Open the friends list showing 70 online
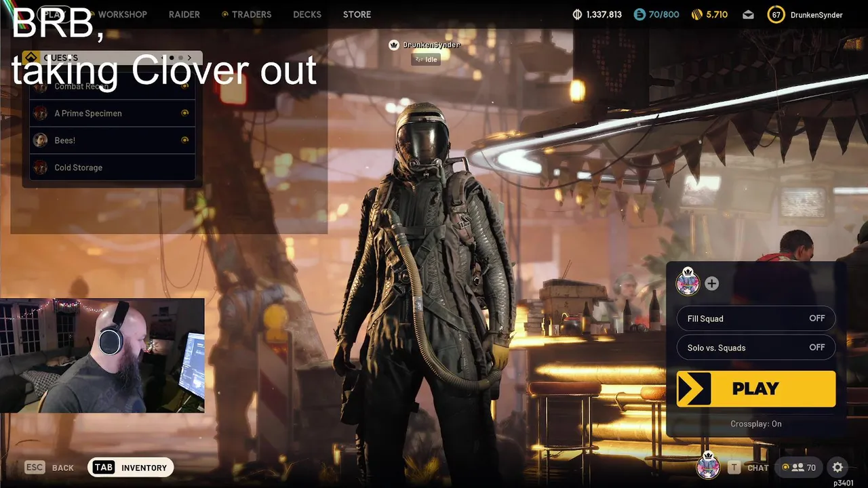Viewport: 868px width, 488px height. click(x=798, y=467)
